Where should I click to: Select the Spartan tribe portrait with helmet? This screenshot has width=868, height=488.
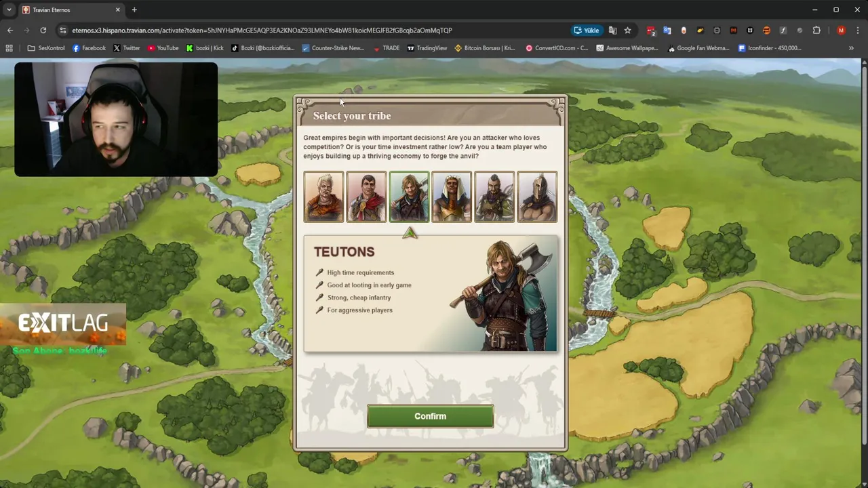(x=537, y=197)
